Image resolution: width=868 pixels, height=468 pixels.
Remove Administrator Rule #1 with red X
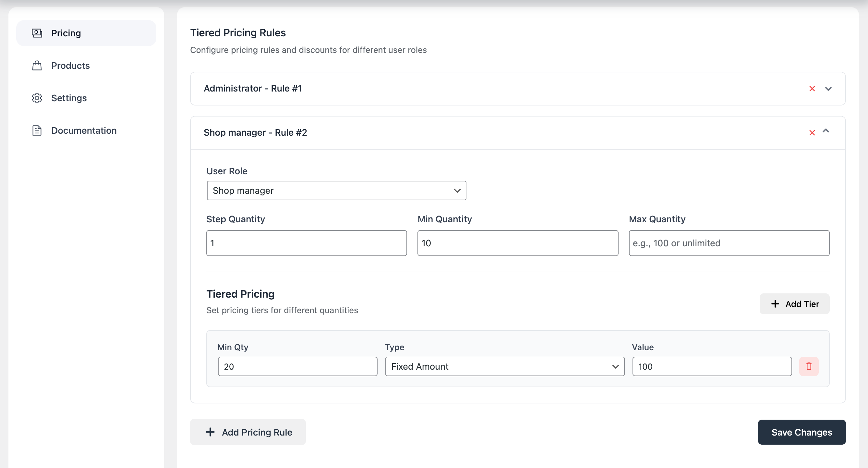pos(812,88)
